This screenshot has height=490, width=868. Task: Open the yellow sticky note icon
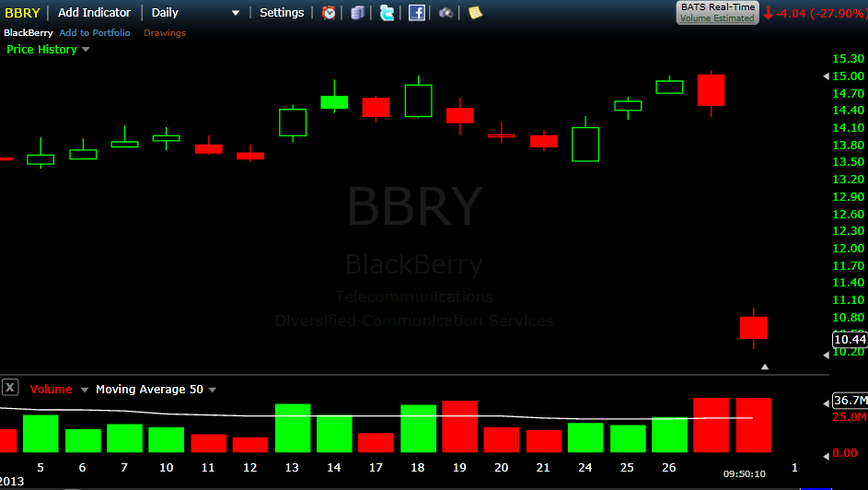tap(475, 12)
